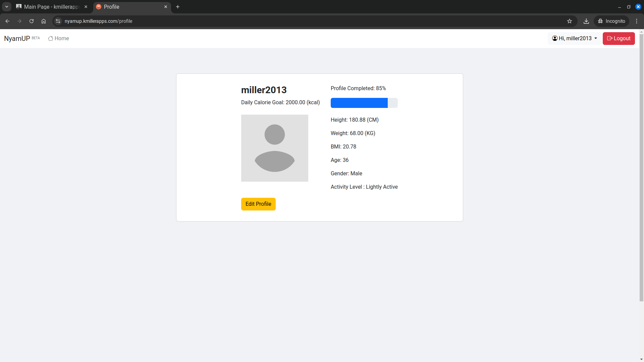Click the Height: 180.88 (CM) text

[x=355, y=120]
